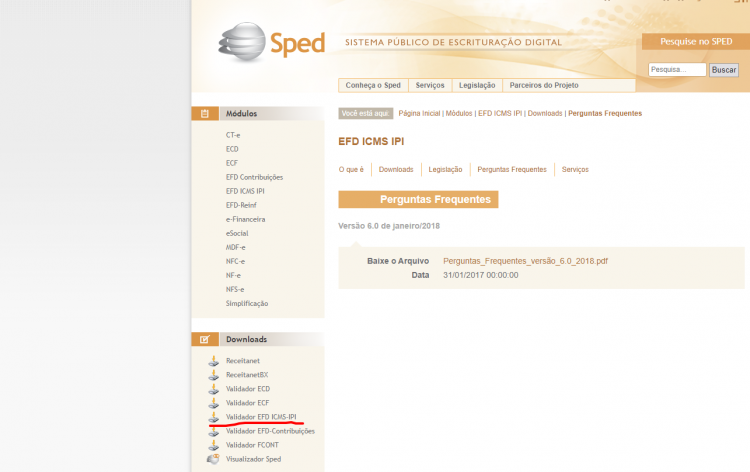The width and height of the screenshot is (750, 472).
Task: Click the Sped globe logo
Action: (242, 42)
